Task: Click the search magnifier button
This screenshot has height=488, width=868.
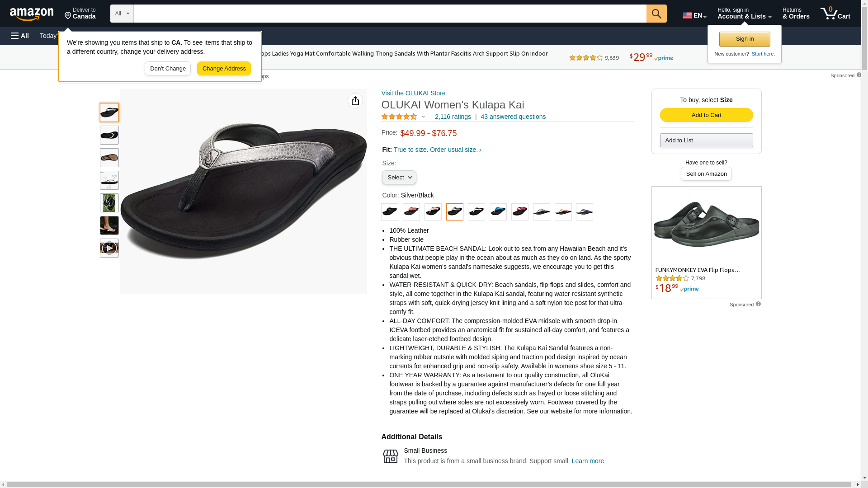Action: [x=656, y=14]
